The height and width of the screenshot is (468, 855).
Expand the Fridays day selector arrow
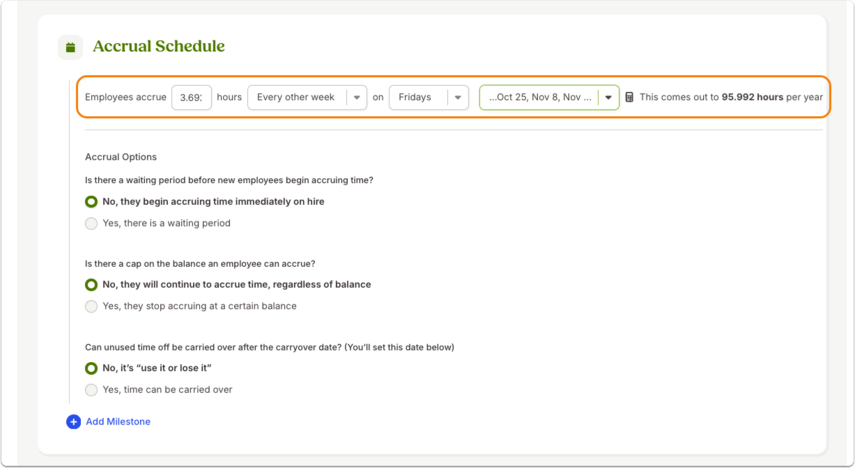point(458,98)
